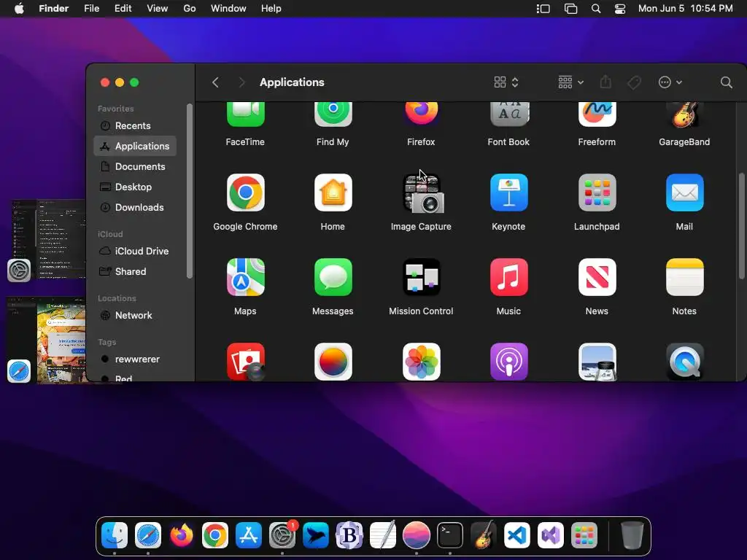Open Terminal from the Dock
This screenshot has height=560, width=747.
click(449, 535)
